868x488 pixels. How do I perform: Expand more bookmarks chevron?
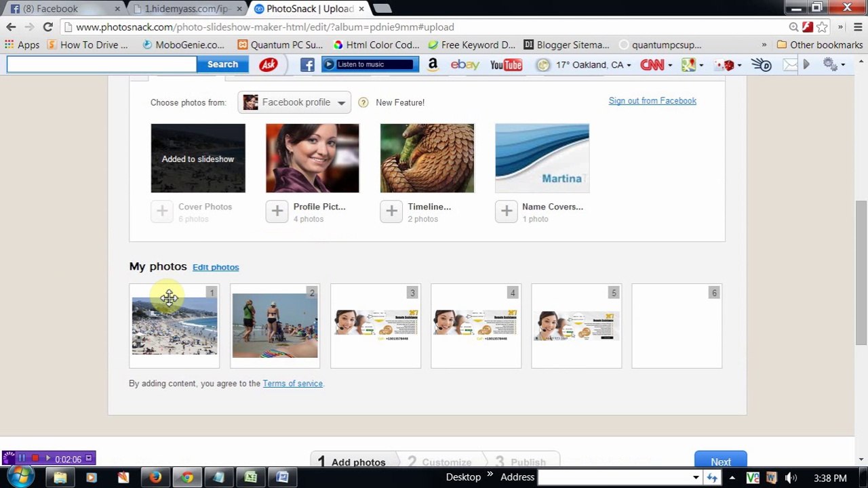[x=764, y=45]
